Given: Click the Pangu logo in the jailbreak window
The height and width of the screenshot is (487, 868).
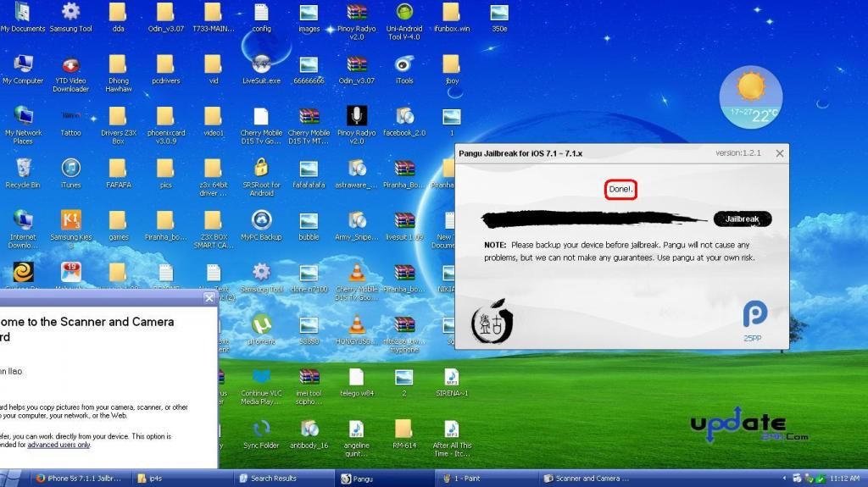Looking at the screenshot, I should tap(492, 322).
